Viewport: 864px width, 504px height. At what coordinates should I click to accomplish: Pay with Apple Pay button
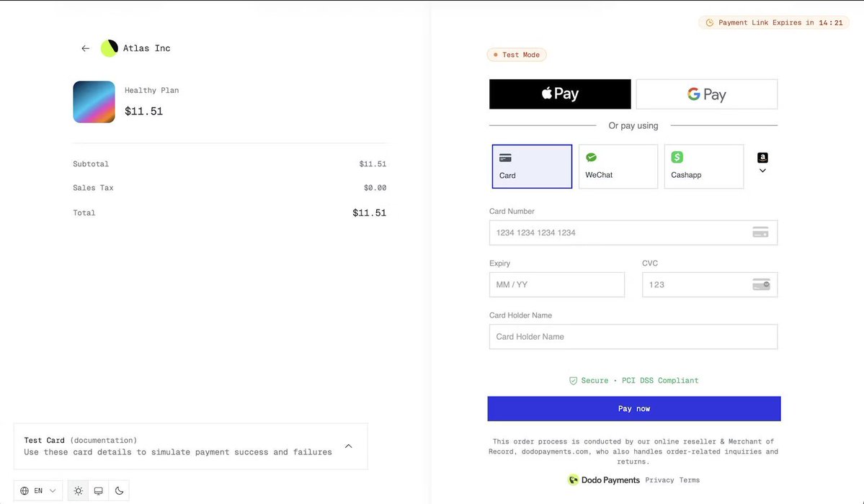tap(560, 94)
